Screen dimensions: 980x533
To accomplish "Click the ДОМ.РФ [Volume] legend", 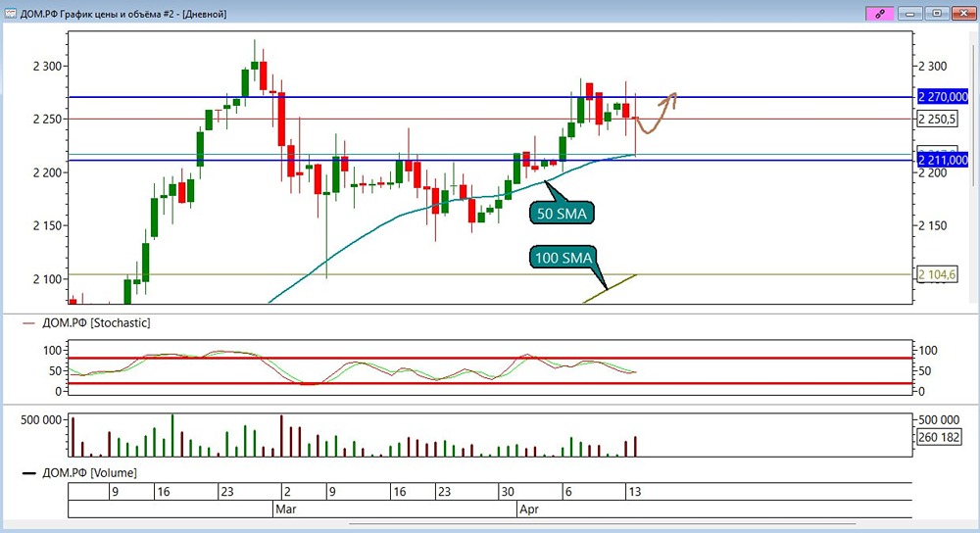I will (89, 473).
